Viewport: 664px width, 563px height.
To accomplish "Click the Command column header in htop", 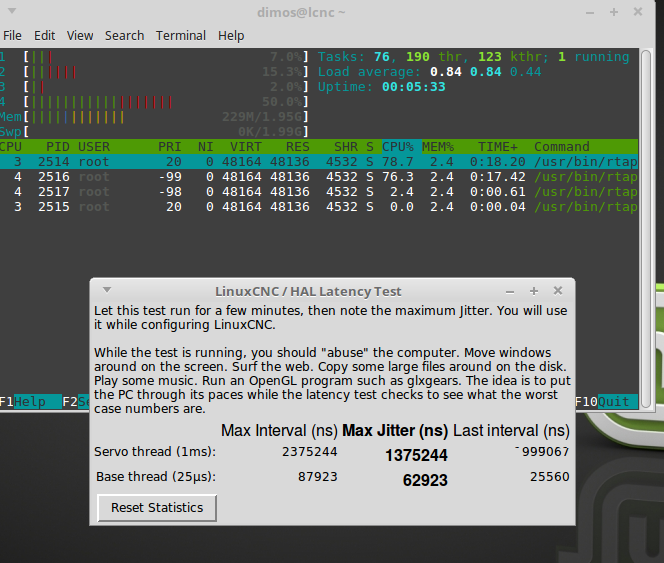I will pos(562,147).
